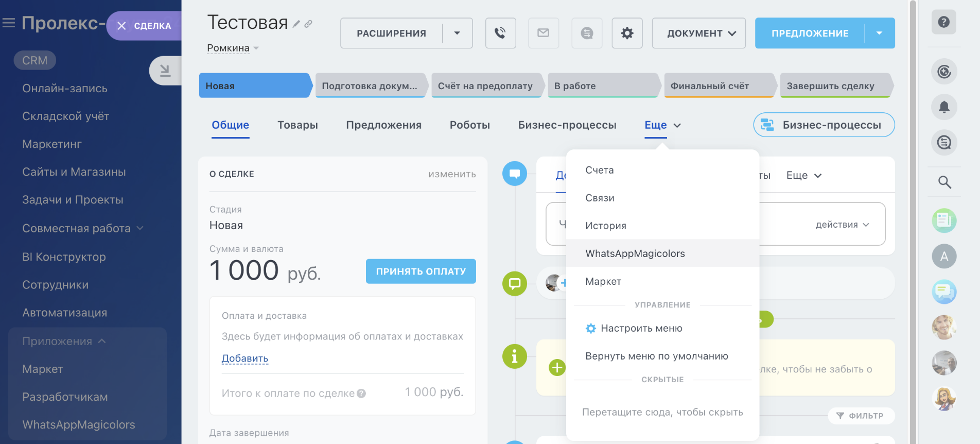Screen dimensions: 980x444
Task: Click the green plus circle in the yellow card
Action: [557, 368]
